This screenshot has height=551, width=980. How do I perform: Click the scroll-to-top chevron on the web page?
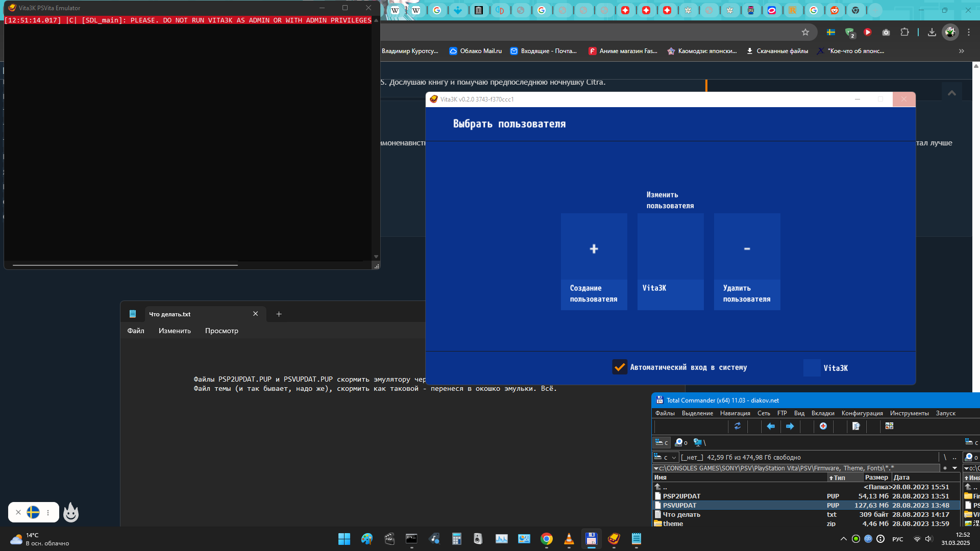click(952, 93)
